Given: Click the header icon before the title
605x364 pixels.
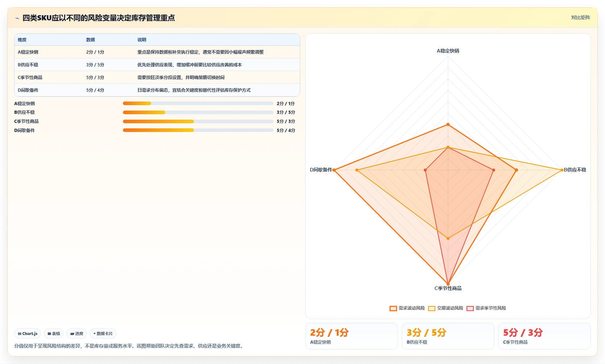Looking at the screenshot, I should click(x=17, y=18).
